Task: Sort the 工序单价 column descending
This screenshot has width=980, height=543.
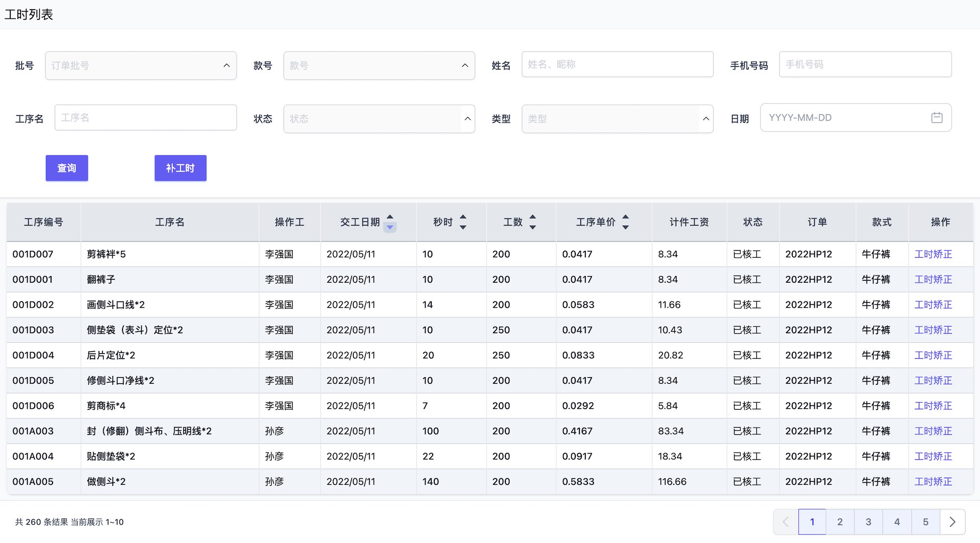Action: pyautogui.click(x=625, y=227)
